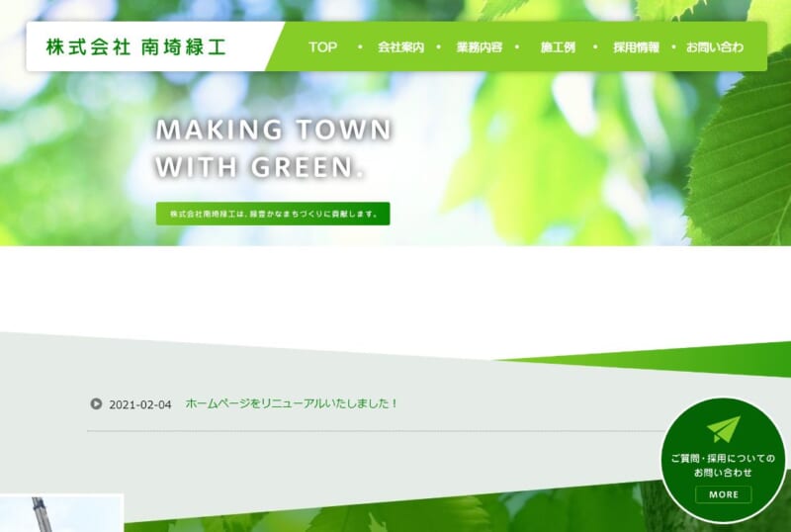Click the paper plane contact icon
Viewport: 791px width, 532px height.
tap(723, 429)
